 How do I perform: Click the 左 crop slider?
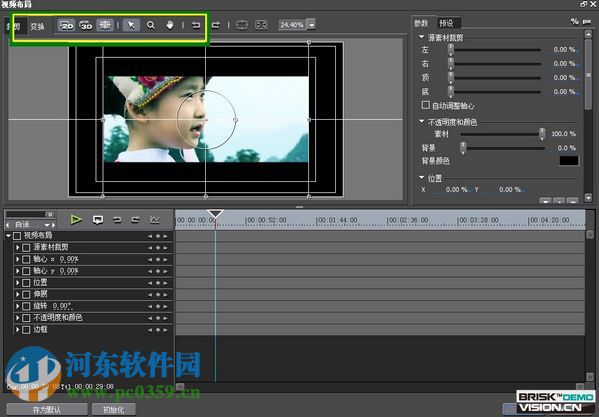[x=495, y=50]
